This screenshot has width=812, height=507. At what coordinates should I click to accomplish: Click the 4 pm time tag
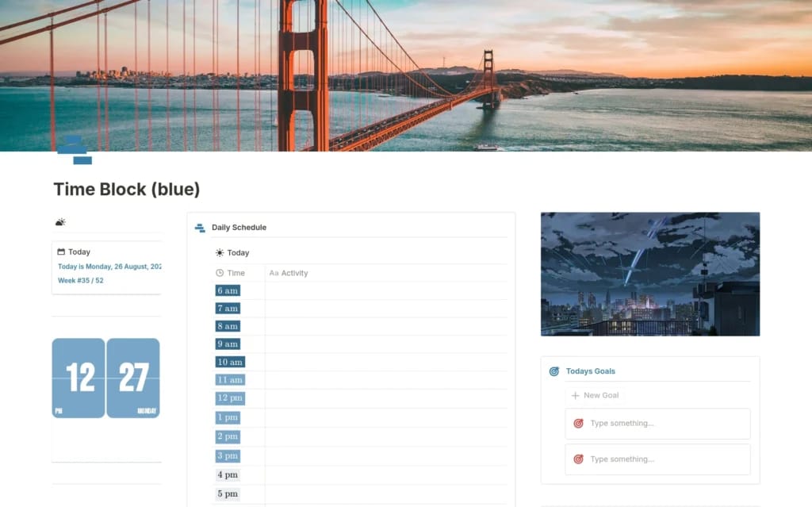tap(228, 475)
